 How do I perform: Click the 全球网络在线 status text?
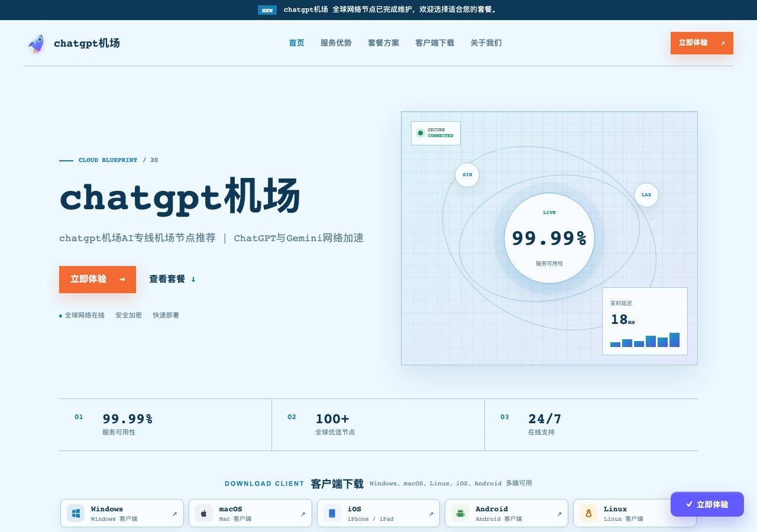(85, 315)
